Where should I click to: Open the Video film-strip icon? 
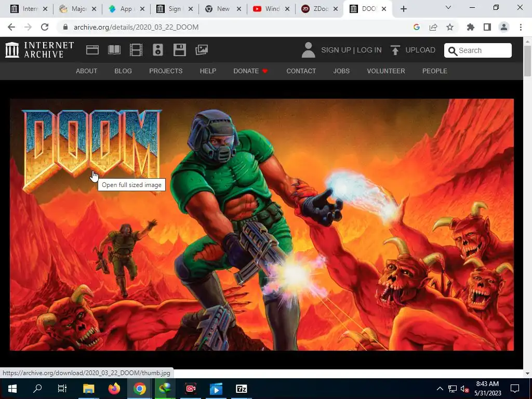click(136, 50)
